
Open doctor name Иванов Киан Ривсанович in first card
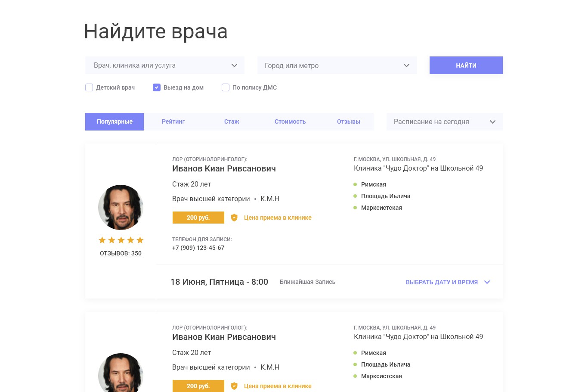click(x=224, y=168)
